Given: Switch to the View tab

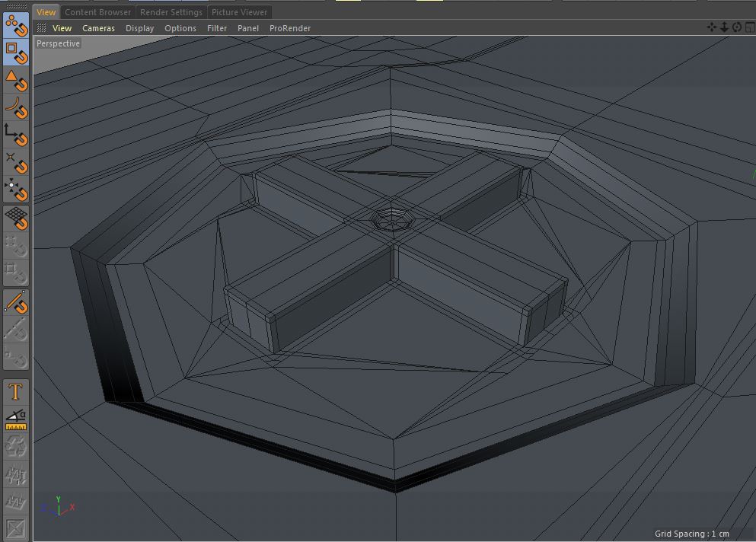Looking at the screenshot, I should click(x=46, y=12).
